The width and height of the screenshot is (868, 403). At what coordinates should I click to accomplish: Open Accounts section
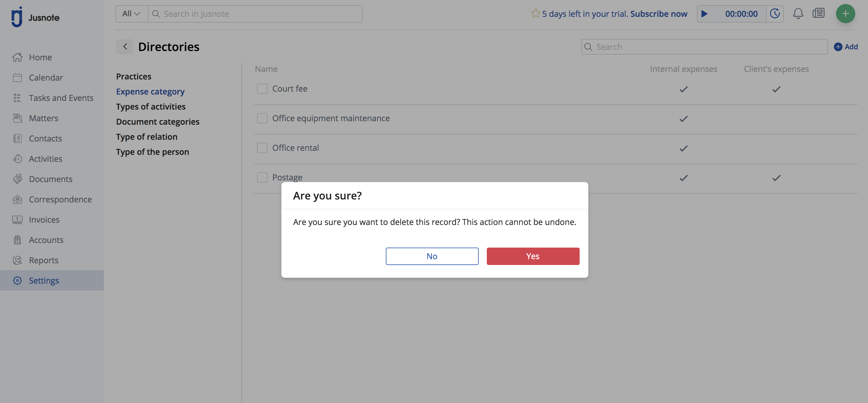(46, 240)
